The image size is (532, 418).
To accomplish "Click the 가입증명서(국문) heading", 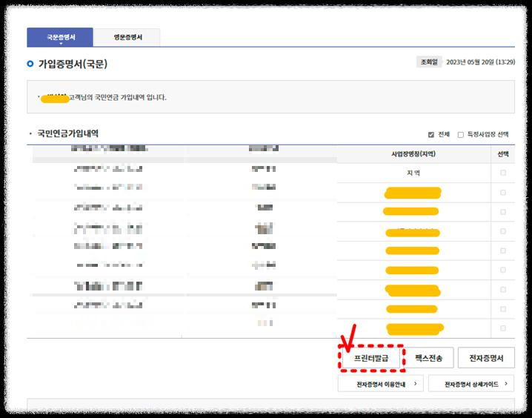I will [73, 64].
